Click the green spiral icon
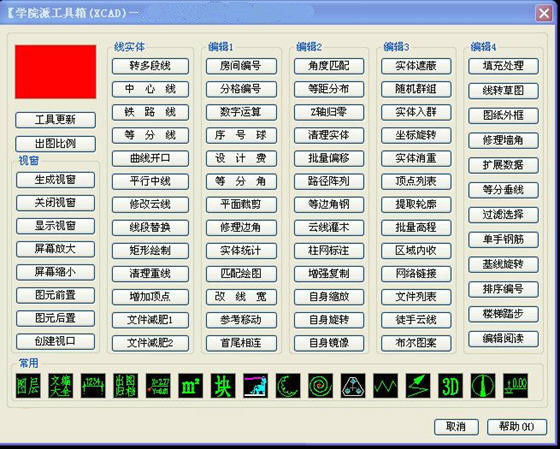This screenshot has width=560, height=449. [321, 386]
